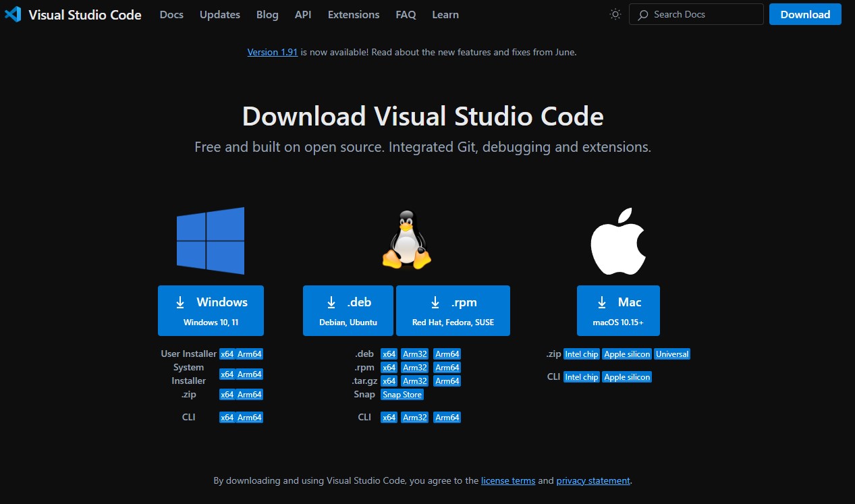Download Linux CLI Arm32
The height and width of the screenshot is (504, 855).
[x=415, y=418]
